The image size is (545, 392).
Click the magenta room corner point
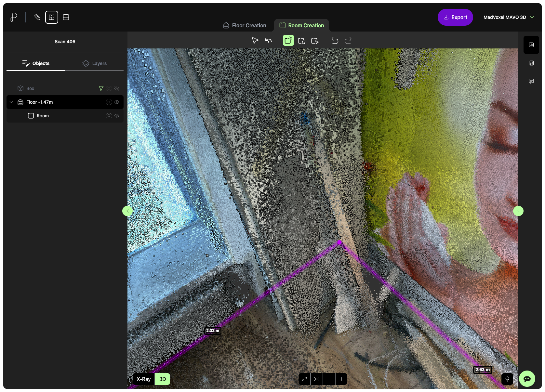(x=339, y=242)
